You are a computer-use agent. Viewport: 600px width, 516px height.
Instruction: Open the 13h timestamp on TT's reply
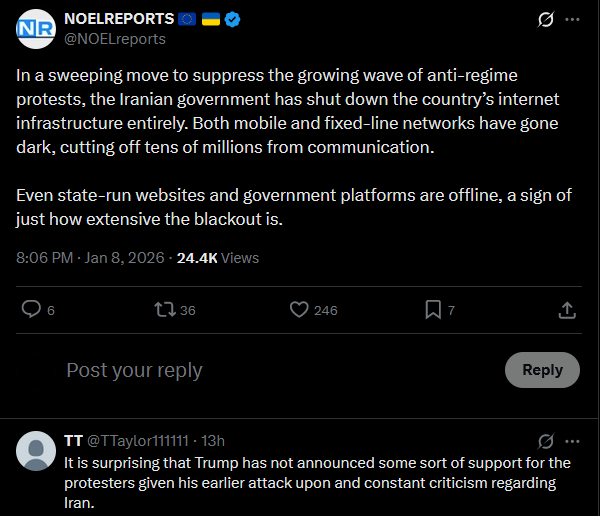213,441
